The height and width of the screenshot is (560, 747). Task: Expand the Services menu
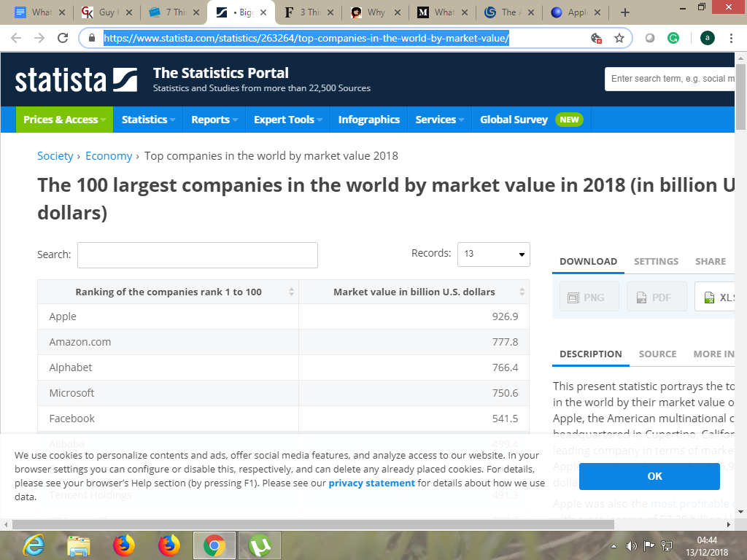point(439,120)
